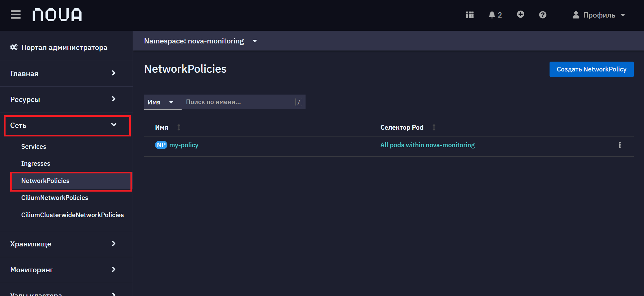Open CiliumNetworkPolicies in the sidebar
The image size is (644, 296).
(x=55, y=198)
